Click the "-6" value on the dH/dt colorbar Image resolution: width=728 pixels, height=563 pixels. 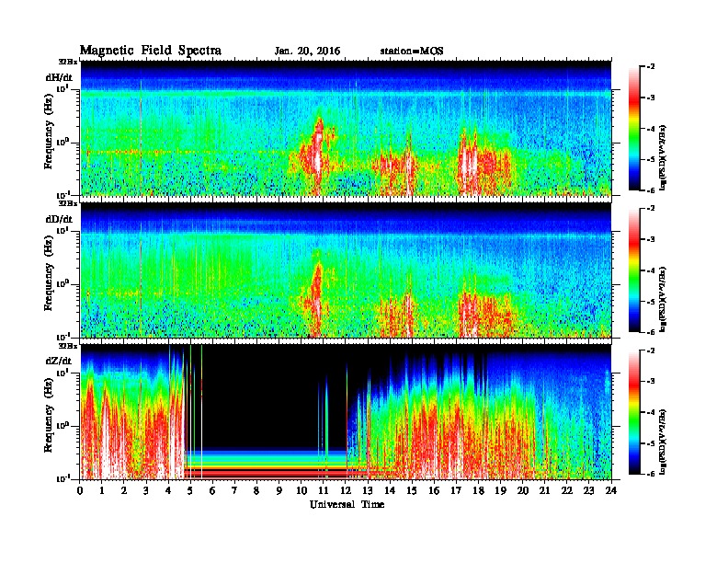(x=651, y=190)
